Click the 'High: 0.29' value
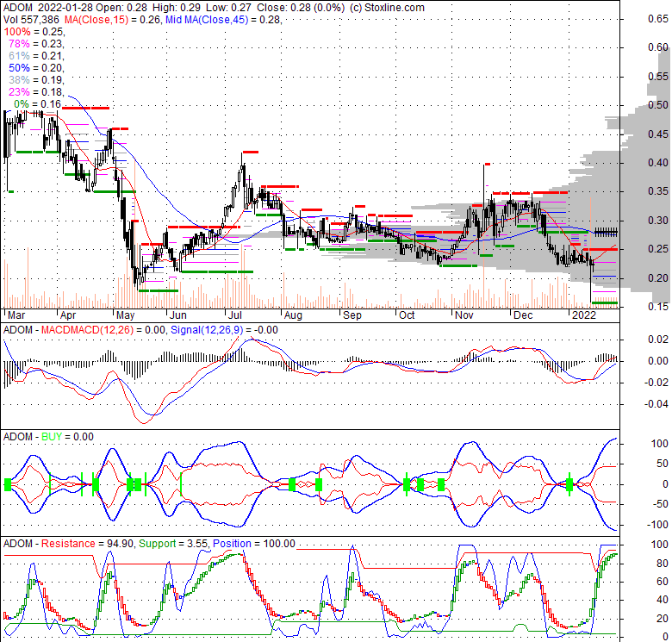Screen dimensions: 672x642 pos(177,8)
